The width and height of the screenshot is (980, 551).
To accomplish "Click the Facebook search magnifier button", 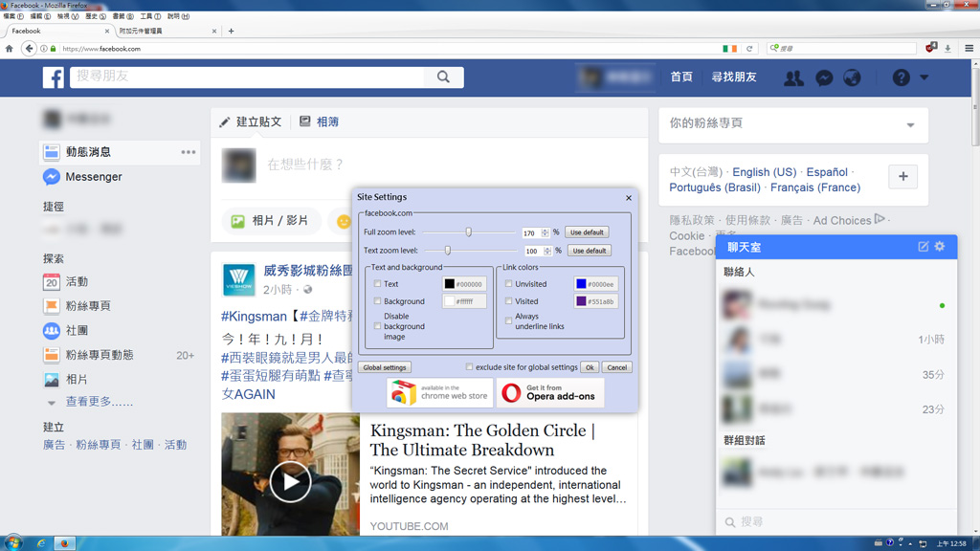I will pyautogui.click(x=443, y=77).
